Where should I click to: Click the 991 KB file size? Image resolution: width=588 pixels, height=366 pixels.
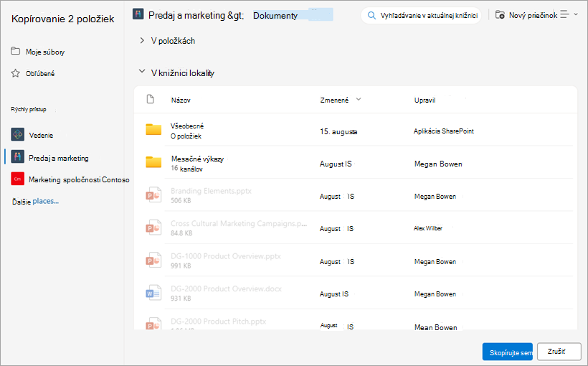(181, 266)
